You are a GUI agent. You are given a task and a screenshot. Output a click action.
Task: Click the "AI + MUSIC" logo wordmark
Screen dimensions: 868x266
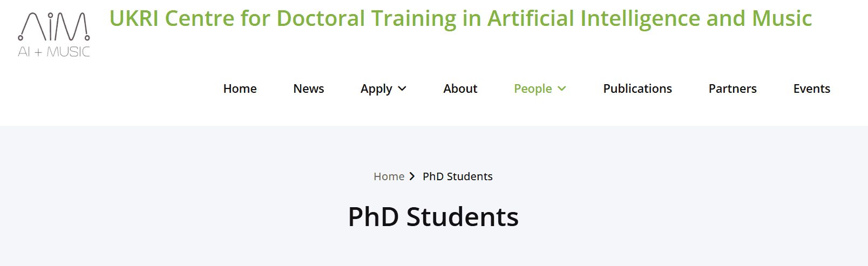coord(54,52)
